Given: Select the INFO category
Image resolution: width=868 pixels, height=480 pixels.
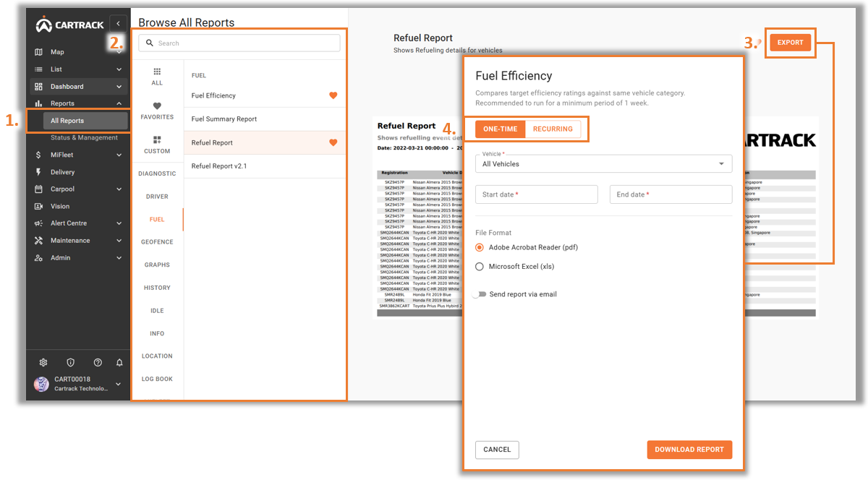Looking at the screenshot, I should tap(157, 333).
